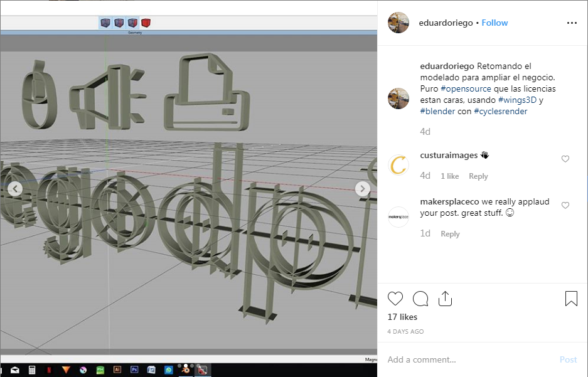The height and width of the screenshot is (377, 588).
Task: View the 1 like on custuraimages comment
Action: pyautogui.click(x=449, y=176)
